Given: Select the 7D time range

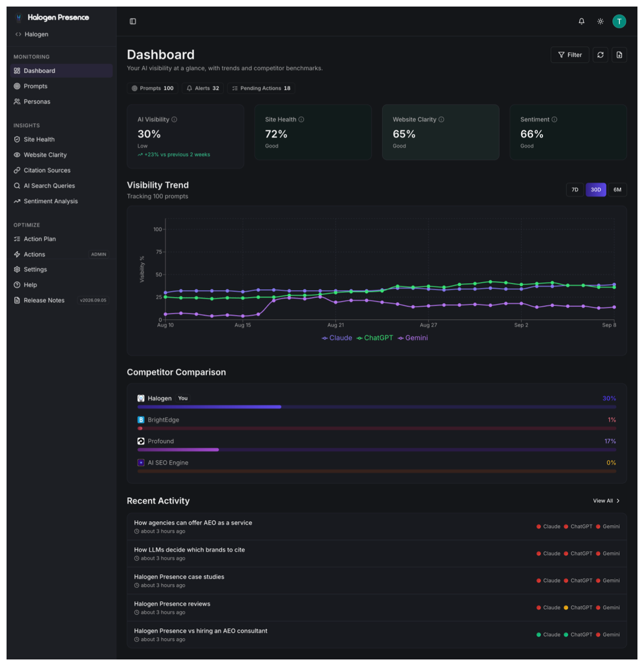Looking at the screenshot, I should click(x=575, y=190).
